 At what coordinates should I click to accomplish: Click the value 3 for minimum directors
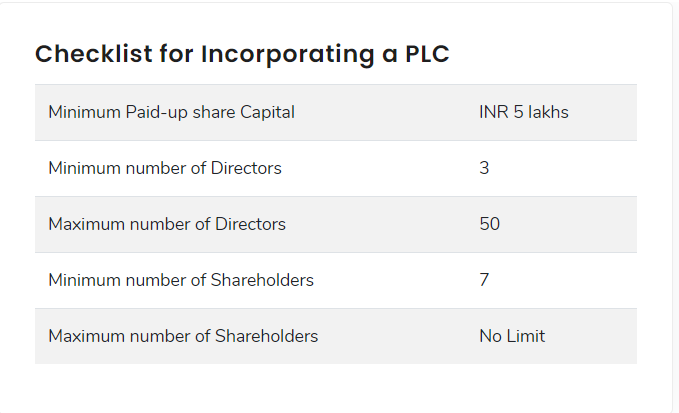[x=484, y=168]
